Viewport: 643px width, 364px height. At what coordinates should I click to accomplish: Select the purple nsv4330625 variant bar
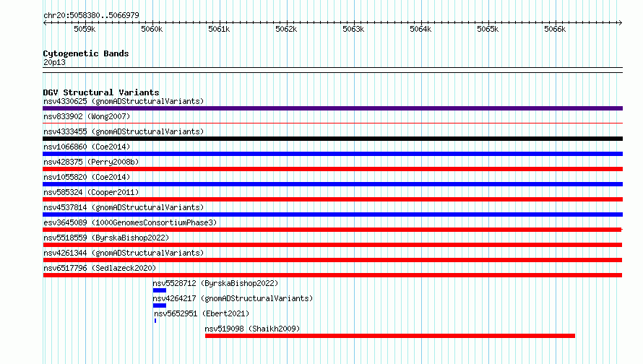332,108
